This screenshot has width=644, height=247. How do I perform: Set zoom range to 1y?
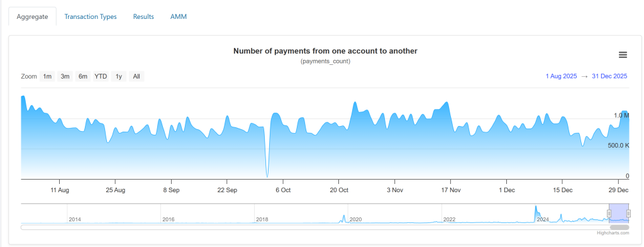119,77
